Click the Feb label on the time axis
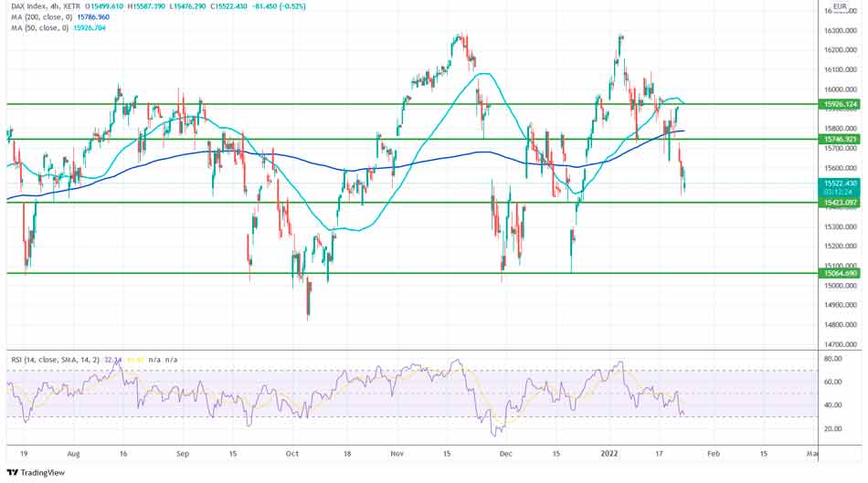This screenshot has height=483, width=868. pos(714,454)
